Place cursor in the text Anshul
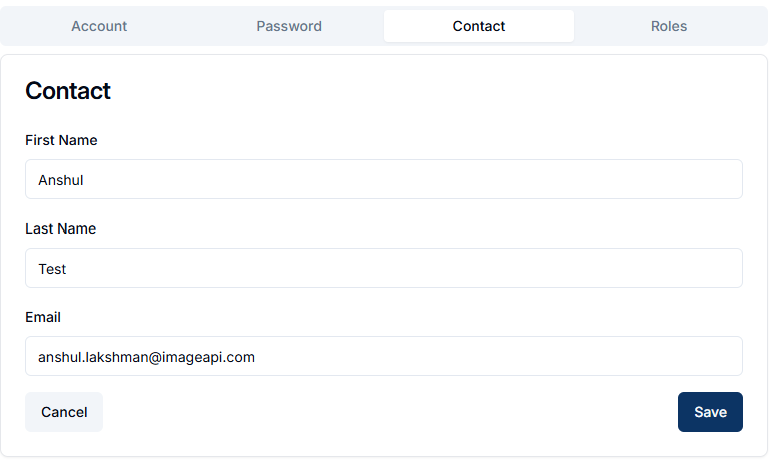 [x=61, y=180]
